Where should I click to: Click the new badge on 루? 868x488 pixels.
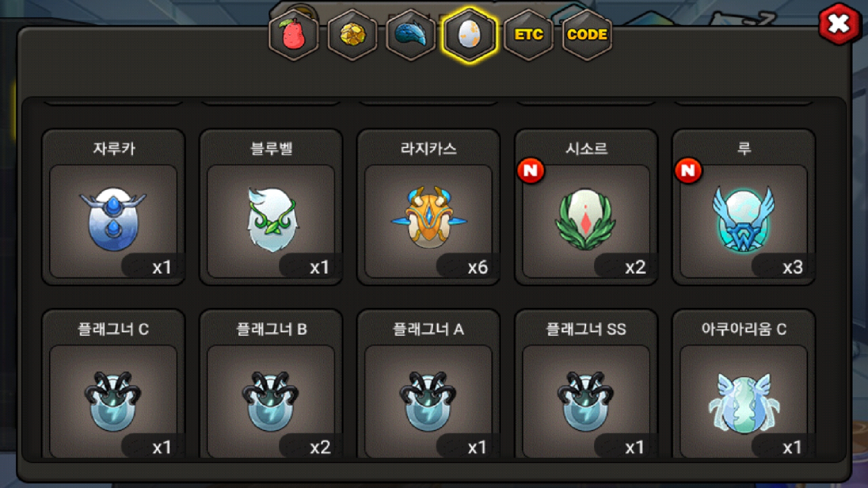688,170
